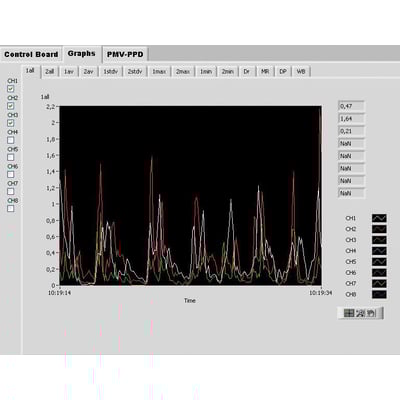Viewport: 400px width, 400px height.
Task: Switch to the PMV-PPD tab
Action: click(x=125, y=54)
